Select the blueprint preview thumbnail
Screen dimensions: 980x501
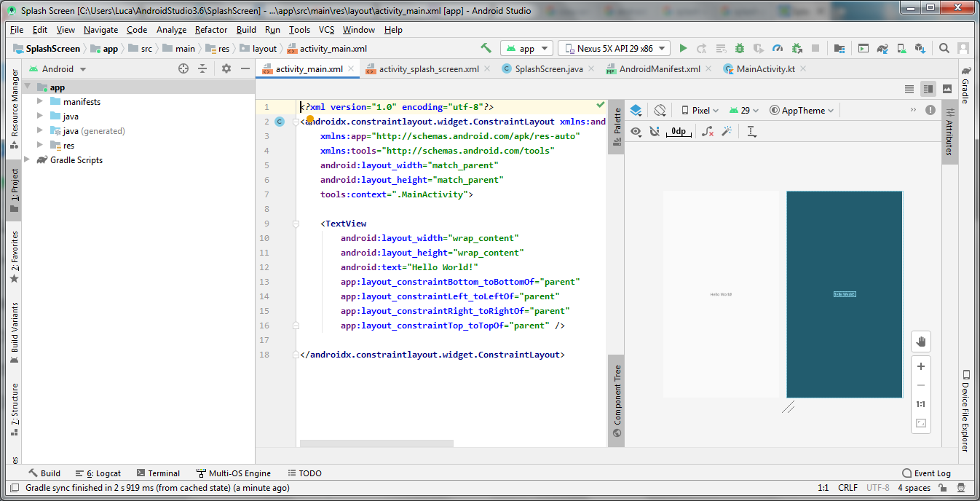[x=845, y=294]
